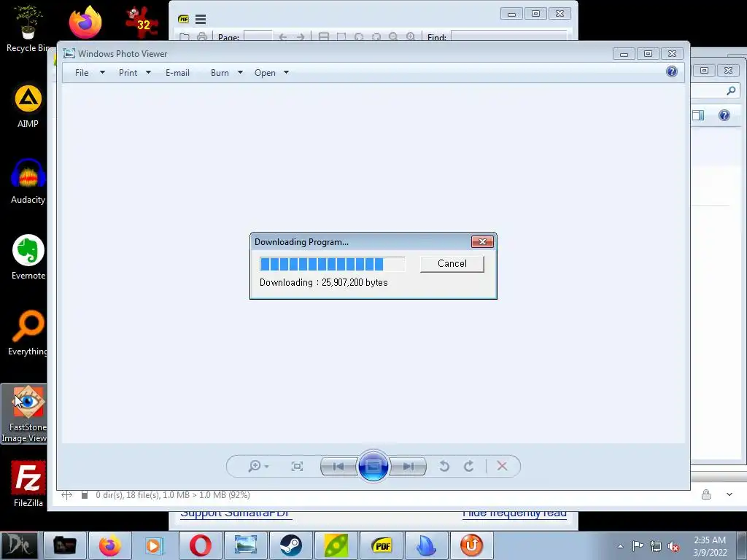Screen dimensions: 747x560
Task: Select the Audacity desktop shortcut
Action: (x=28, y=182)
